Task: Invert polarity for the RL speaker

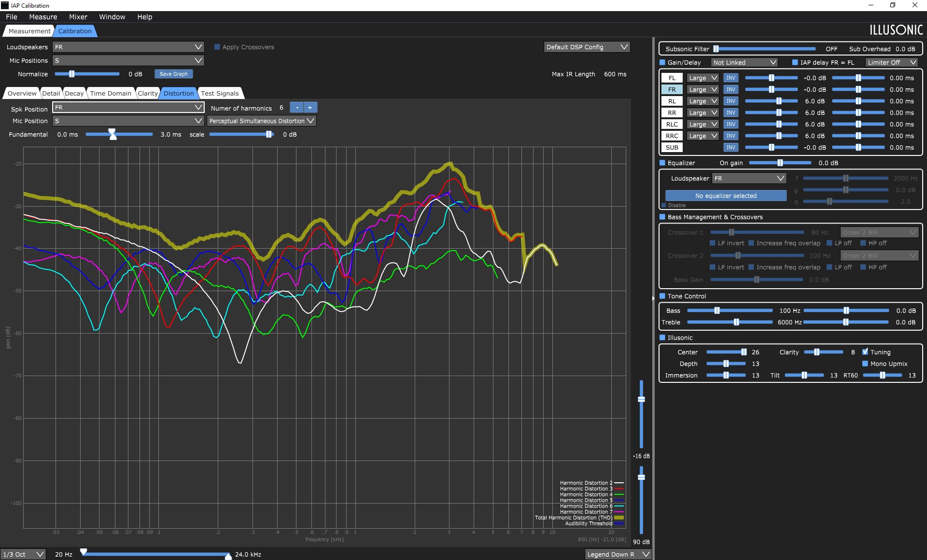Action: (730, 101)
